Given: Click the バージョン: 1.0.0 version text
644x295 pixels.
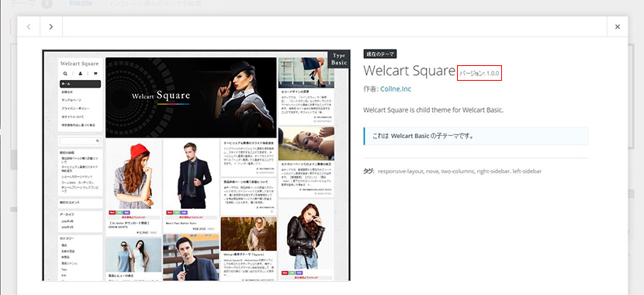Looking at the screenshot, I should (x=480, y=73).
